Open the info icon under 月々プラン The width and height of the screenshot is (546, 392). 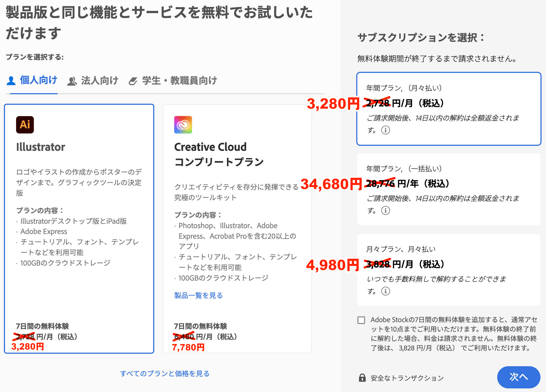click(x=386, y=291)
